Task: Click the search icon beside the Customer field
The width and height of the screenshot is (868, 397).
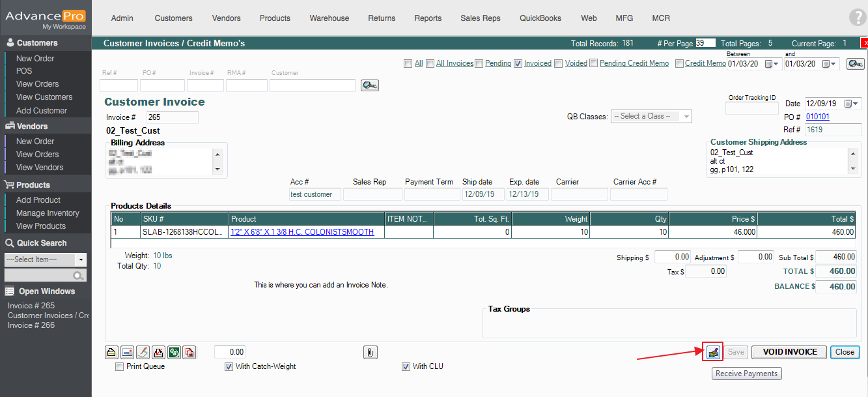Action: (x=369, y=85)
